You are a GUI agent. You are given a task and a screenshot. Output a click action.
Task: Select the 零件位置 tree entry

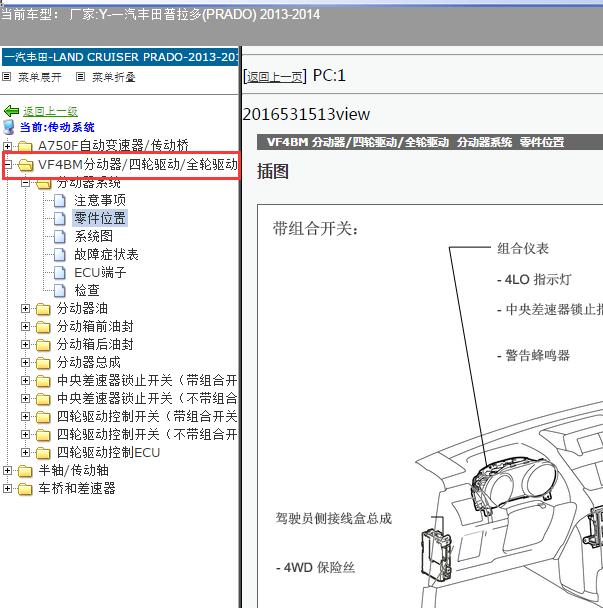100,218
